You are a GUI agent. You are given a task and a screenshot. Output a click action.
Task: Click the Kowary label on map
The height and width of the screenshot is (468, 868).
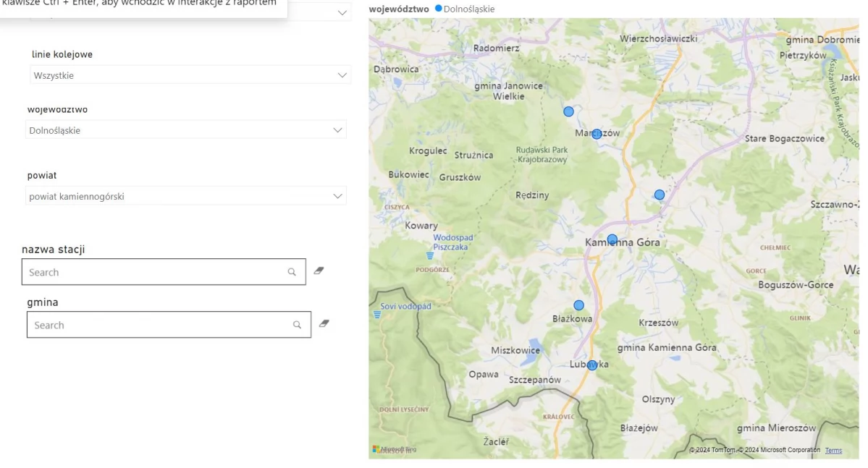[421, 226]
